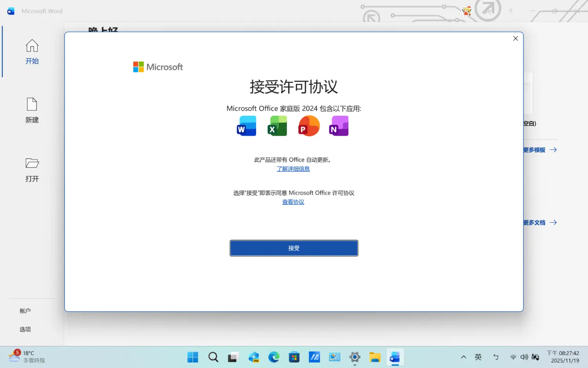Switch input language via 英 indicator
This screenshot has height=368, width=588.
click(478, 357)
